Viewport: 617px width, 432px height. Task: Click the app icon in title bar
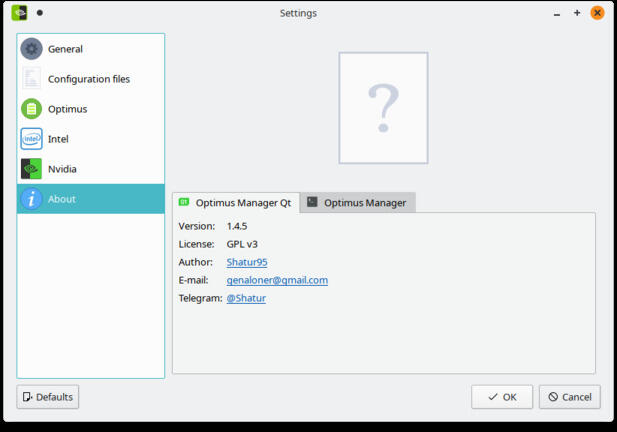[19, 13]
